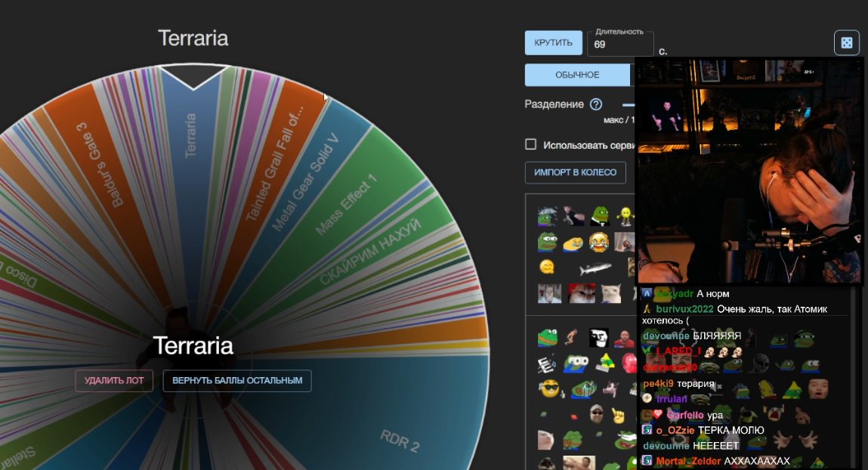This screenshot has height=470, width=868.
Task: Focus the Длительность duration field
Action: [x=620, y=44]
